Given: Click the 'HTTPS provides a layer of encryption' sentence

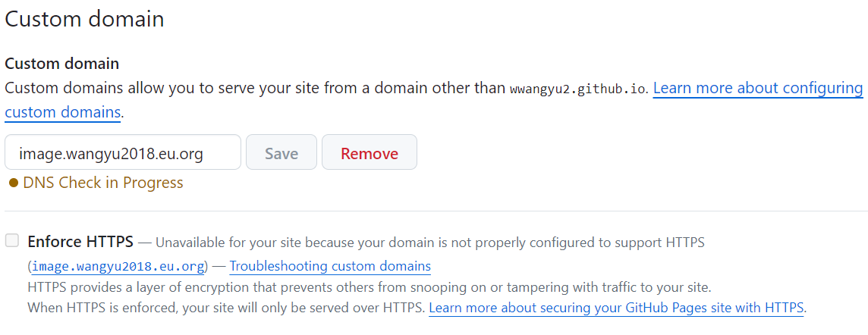Looking at the screenshot, I should point(370,287).
